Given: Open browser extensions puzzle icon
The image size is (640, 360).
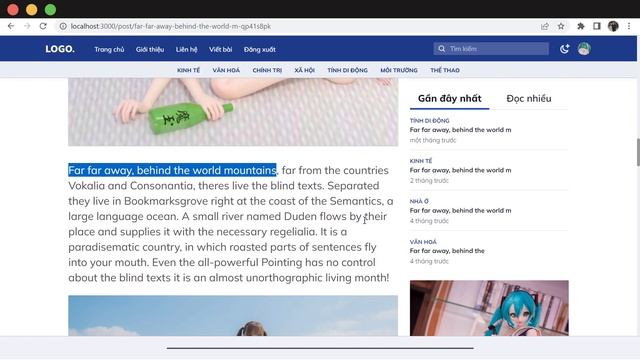Looking at the screenshot, I should click(580, 26).
